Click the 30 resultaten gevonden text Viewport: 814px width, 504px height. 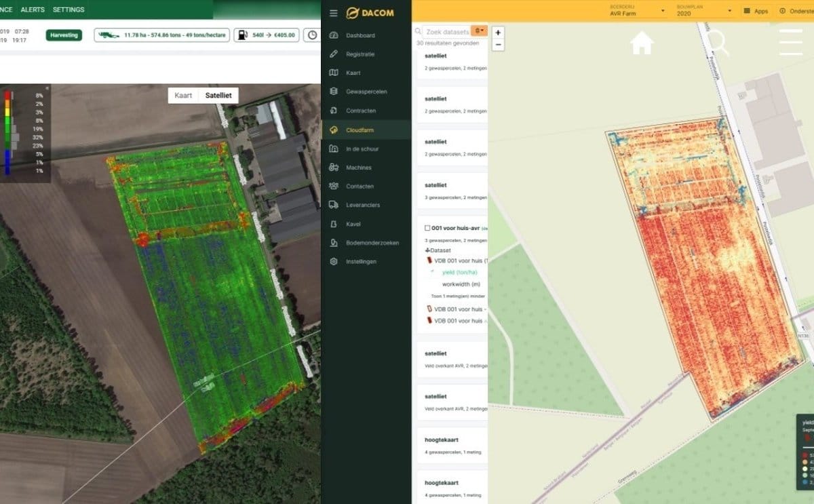point(448,43)
